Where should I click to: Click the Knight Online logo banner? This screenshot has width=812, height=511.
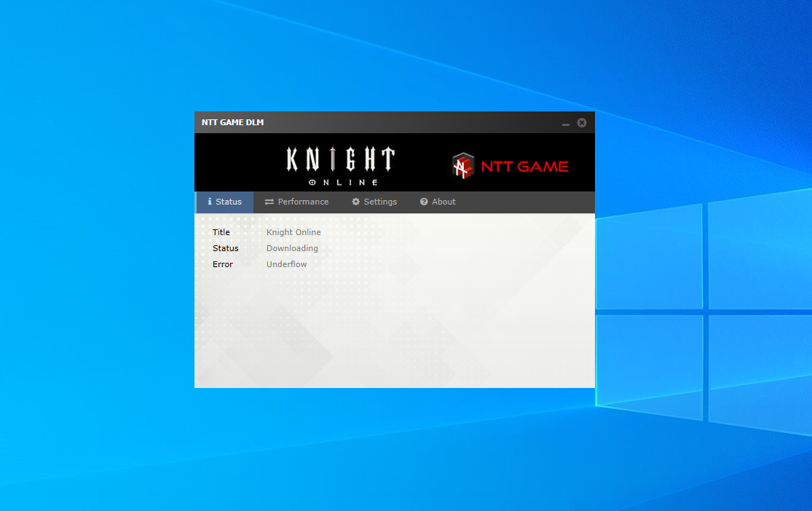click(342, 166)
